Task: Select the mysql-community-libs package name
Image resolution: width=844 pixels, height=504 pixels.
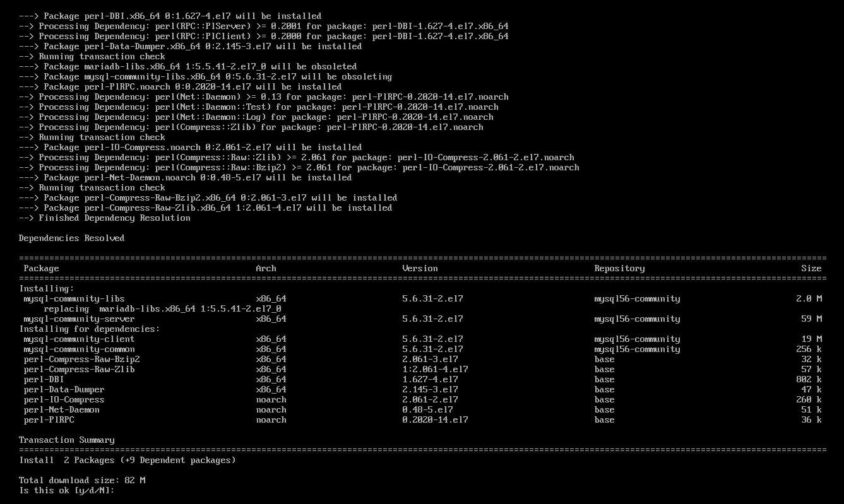Action: click(74, 298)
